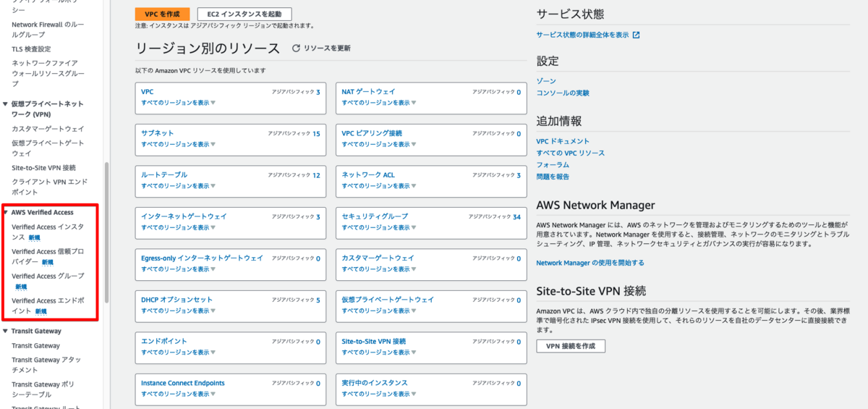868x409 pixels.
Task: Click the sidebar vertical scrollbar
Action: coord(107,232)
